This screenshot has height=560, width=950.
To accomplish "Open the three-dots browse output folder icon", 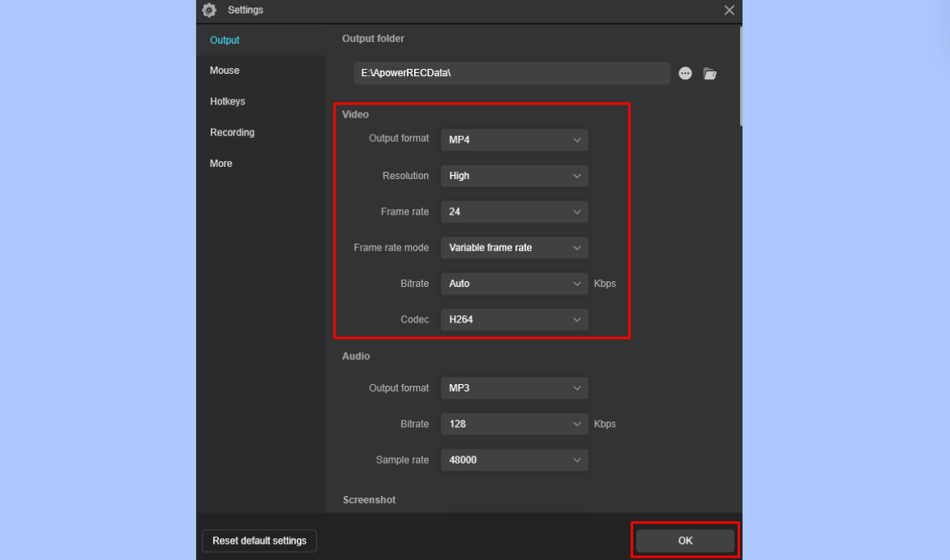I will (685, 73).
